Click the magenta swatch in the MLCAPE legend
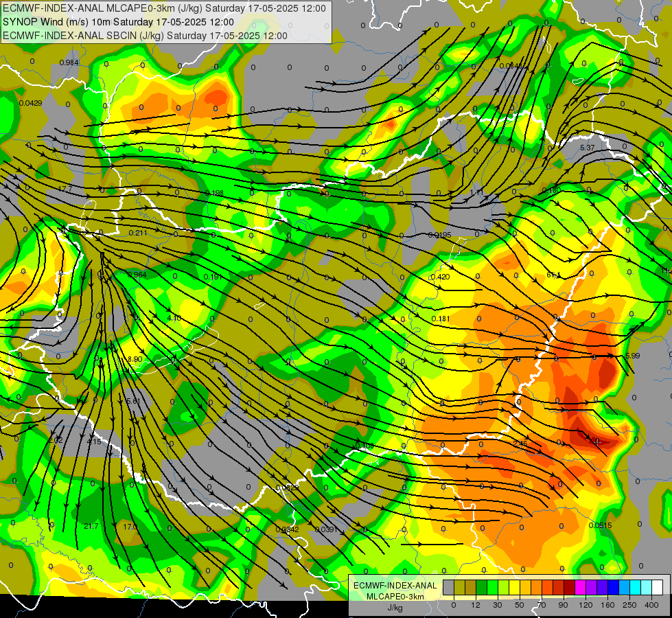Image resolution: width=672 pixels, height=618 pixels. coord(580,587)
